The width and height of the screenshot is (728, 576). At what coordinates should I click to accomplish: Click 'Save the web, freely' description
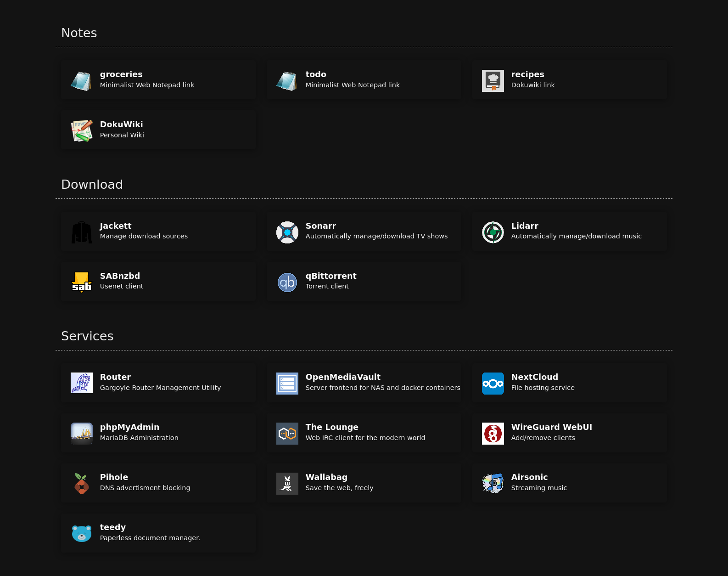[x=339, y=488]
